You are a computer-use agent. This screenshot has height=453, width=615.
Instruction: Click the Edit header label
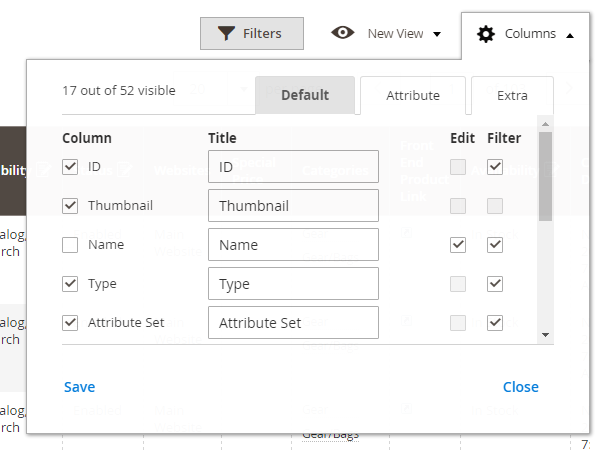click(462, 138)
